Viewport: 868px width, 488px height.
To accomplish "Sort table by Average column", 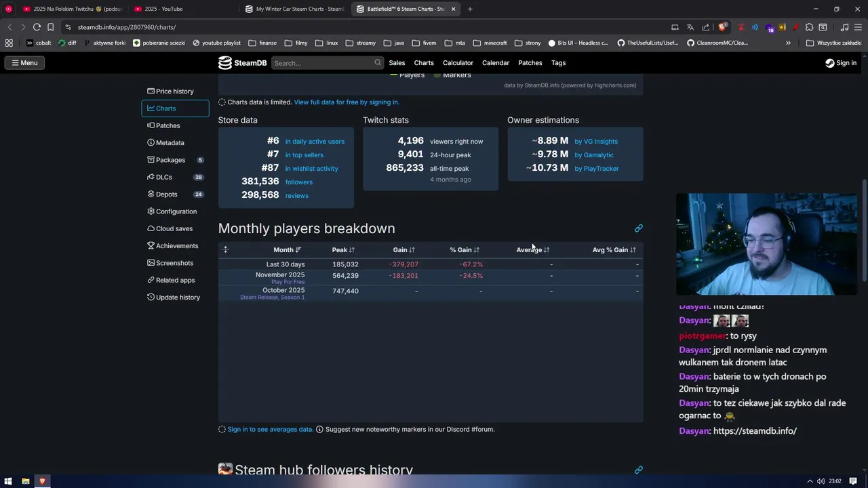I will [x=533, y=250].
